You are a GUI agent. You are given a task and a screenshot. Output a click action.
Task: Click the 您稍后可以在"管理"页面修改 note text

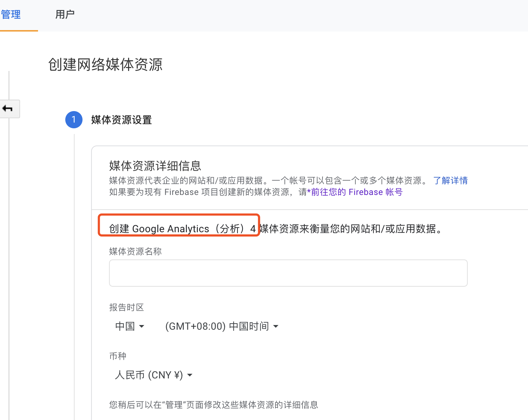click(214, 405)
